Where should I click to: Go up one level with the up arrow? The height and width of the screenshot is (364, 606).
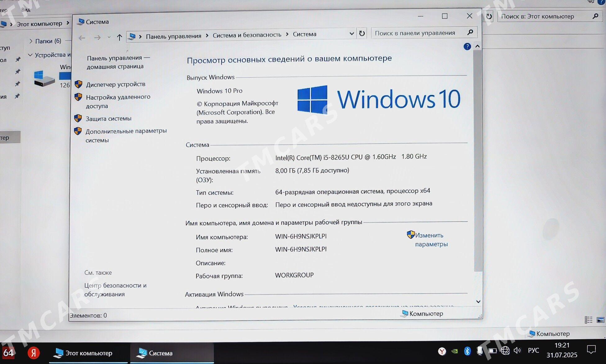[x=120, y=37]
